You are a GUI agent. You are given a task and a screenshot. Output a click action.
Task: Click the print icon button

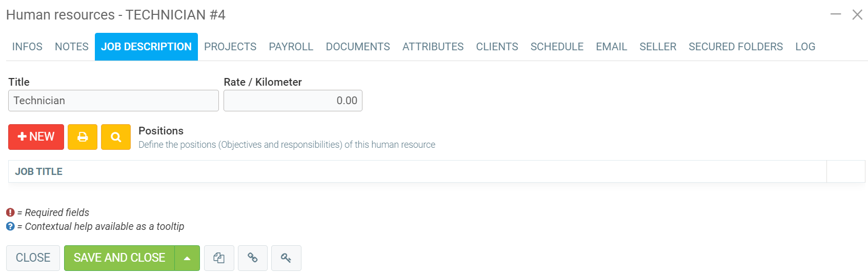[x=83, y=137]
